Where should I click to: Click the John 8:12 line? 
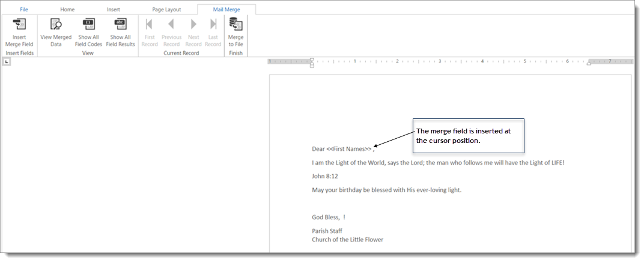[x=325, y=176]
